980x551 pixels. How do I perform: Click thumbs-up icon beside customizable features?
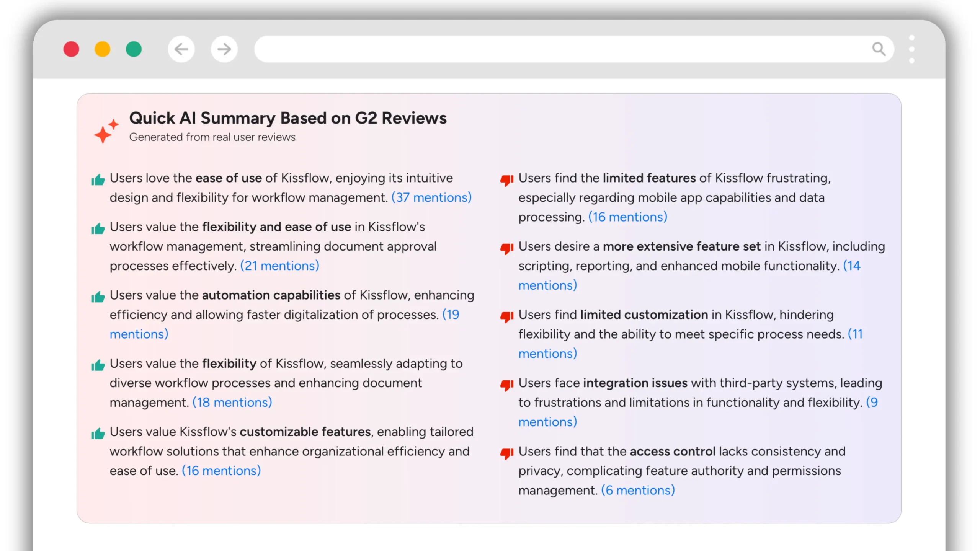click(98, 433)
